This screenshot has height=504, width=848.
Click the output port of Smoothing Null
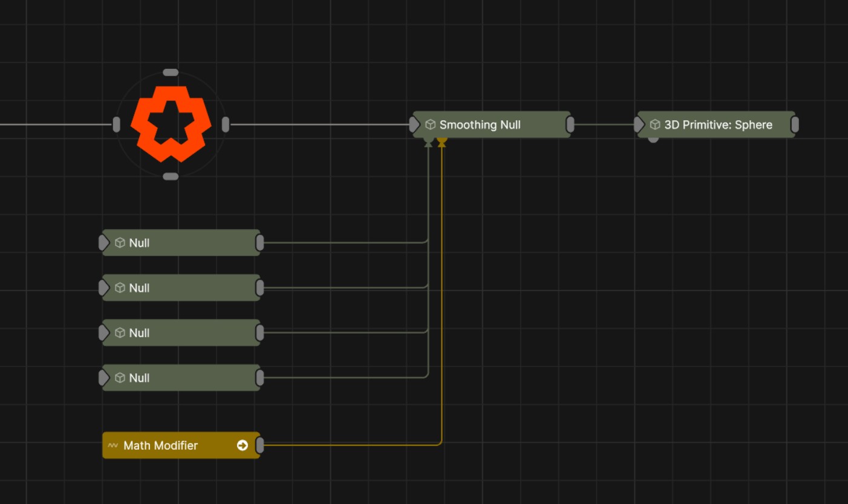click(570, 124)
